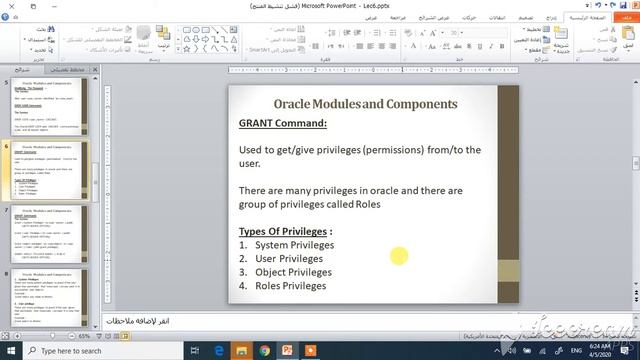640x360 pixels.
Task: Open the Change Case Aa dropdown
Action: pos(431,46)
